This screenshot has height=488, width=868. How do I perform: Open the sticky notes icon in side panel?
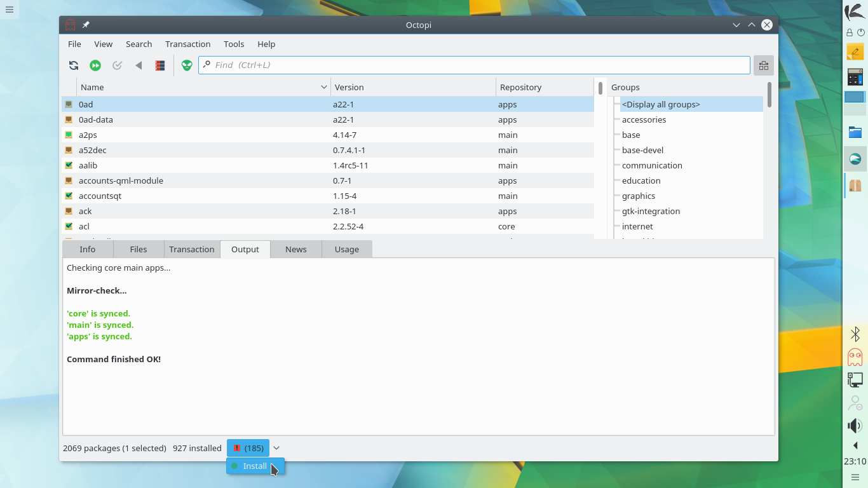pyautogui.click(x=855, y=52)
